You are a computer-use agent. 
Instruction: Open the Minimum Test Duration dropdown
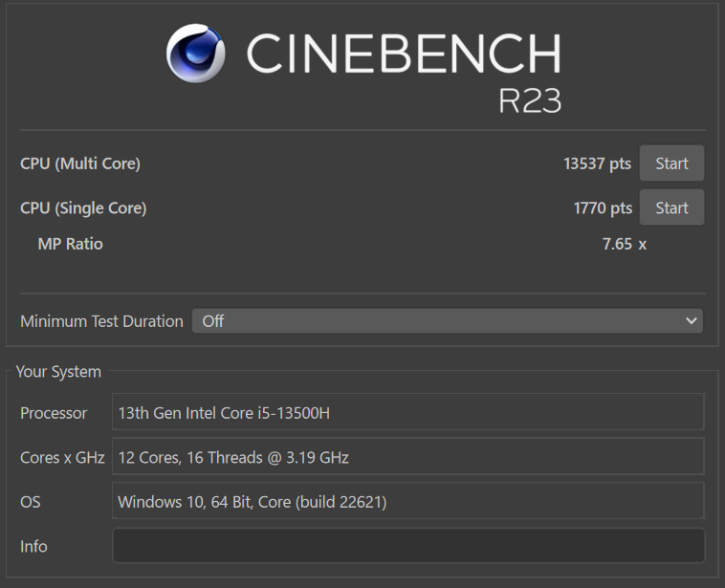click(x=447, y=321)
